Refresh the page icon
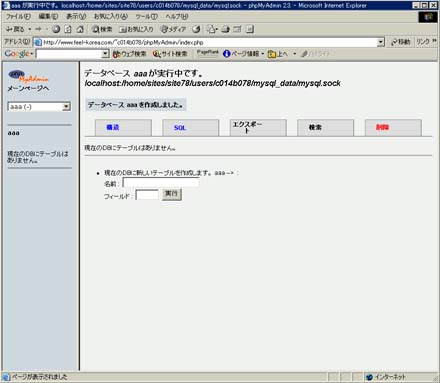The height and width of the screenshot is (383, 440). [68, 29]
